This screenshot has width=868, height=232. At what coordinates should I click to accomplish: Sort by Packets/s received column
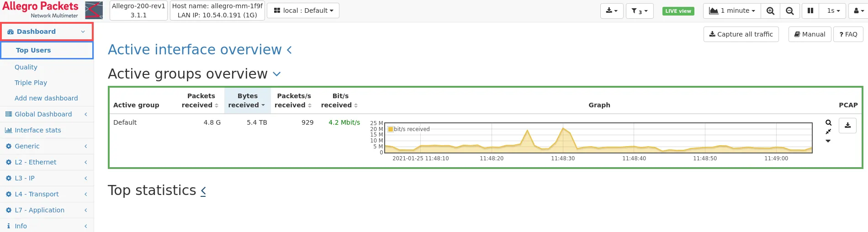pyautogui.click(x=294, y=100)
